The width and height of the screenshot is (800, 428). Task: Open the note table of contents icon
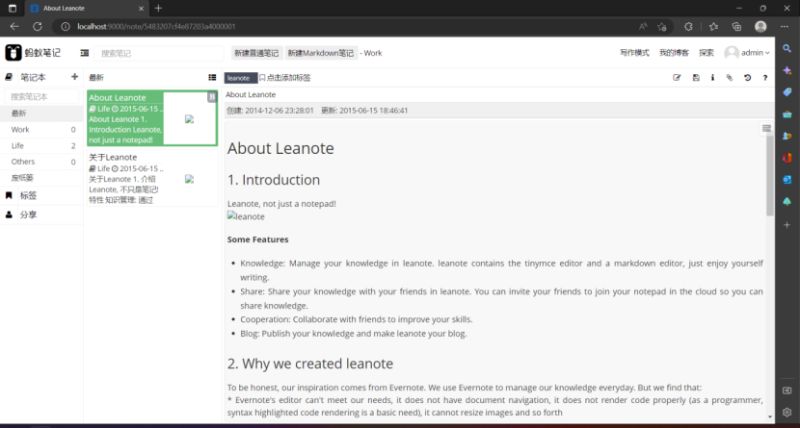coord(766,128)
